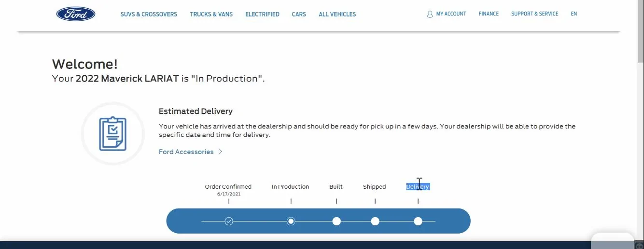Screen dimensions: 644x249
Task: Click the Welcome! heading
Action: [x=85, y=64]
